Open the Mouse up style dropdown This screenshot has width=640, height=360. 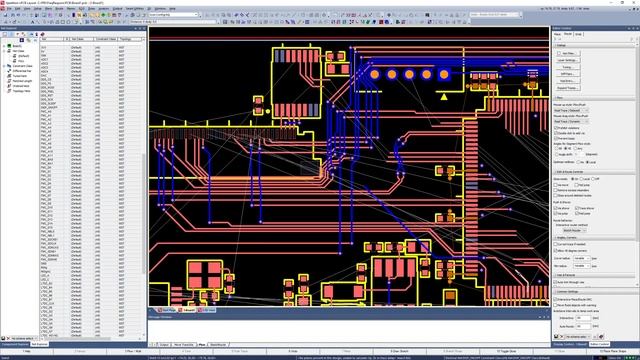tap(571, 111)
